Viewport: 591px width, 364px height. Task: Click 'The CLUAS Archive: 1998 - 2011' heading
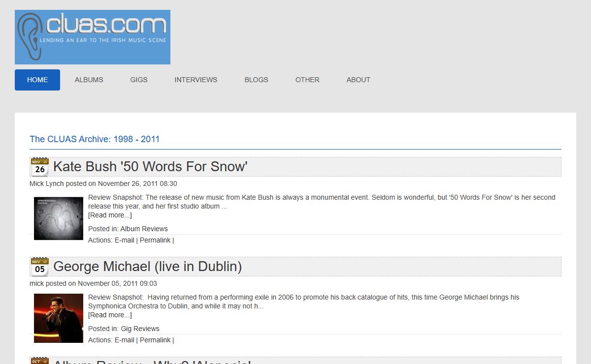[95, 139]
